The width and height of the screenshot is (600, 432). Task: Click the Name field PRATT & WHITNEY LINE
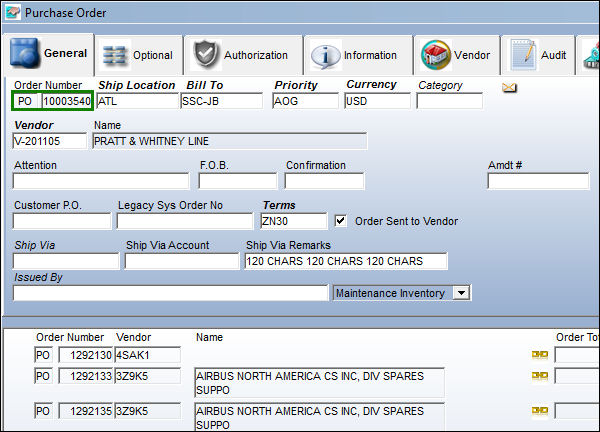[x=230, y=141]
